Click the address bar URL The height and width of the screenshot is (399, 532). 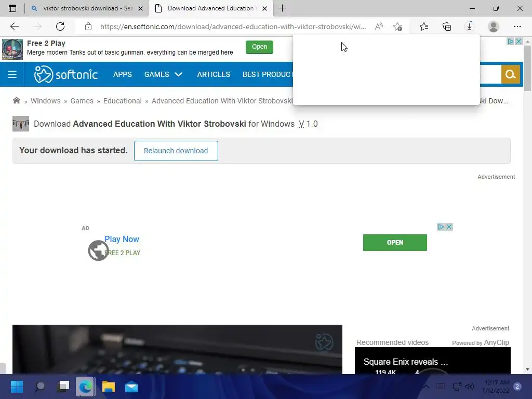(233, 26)
